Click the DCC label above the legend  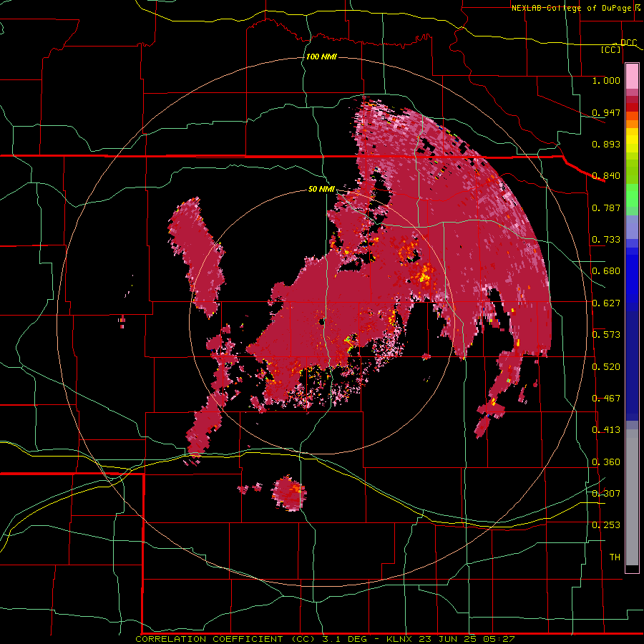[x=628, y=43]
